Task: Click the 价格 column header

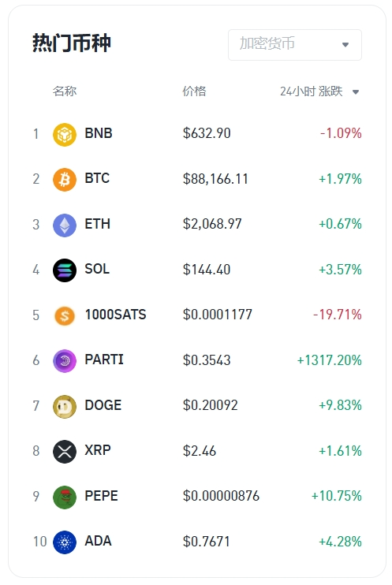Action: (x=194, y=91)
